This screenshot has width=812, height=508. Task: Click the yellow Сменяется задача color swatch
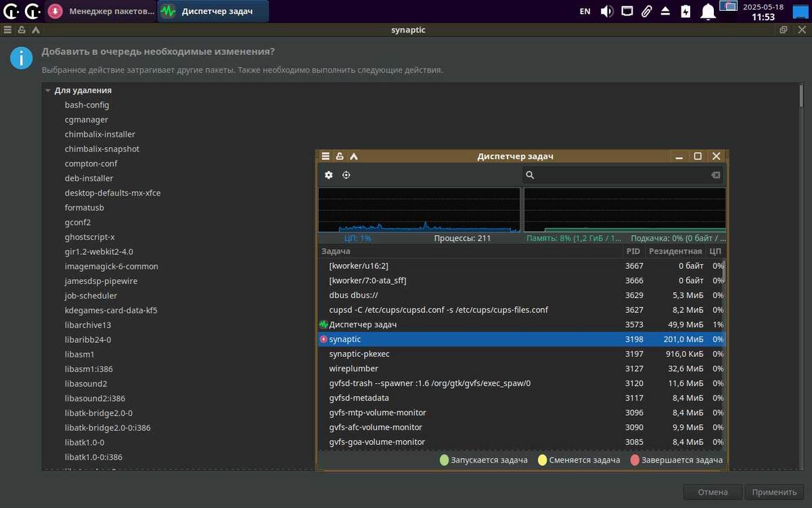[x=543, y=460]
